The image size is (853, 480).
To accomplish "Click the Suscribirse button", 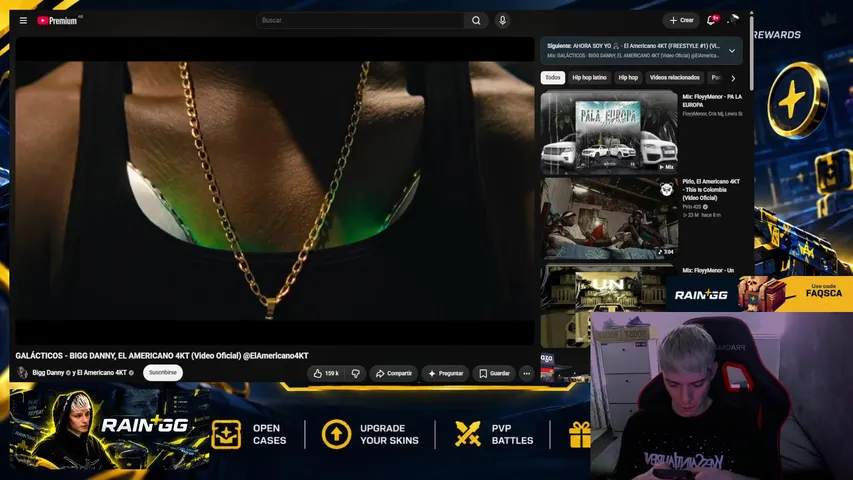I will click(163, 373).
